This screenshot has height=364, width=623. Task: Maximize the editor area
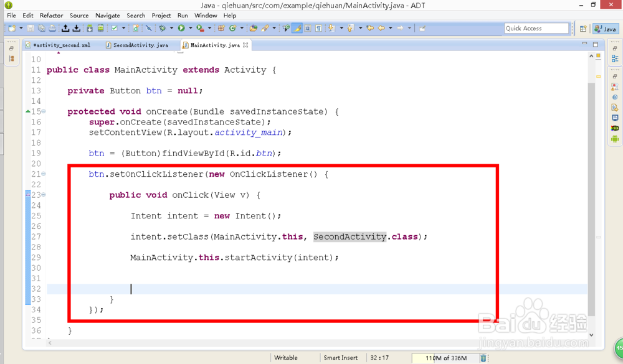click(595, 44)
